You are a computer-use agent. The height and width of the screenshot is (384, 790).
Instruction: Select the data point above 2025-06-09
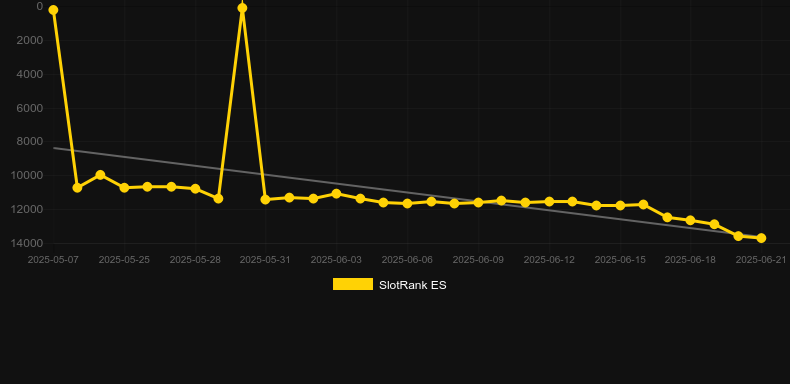[x=478, y=203]
